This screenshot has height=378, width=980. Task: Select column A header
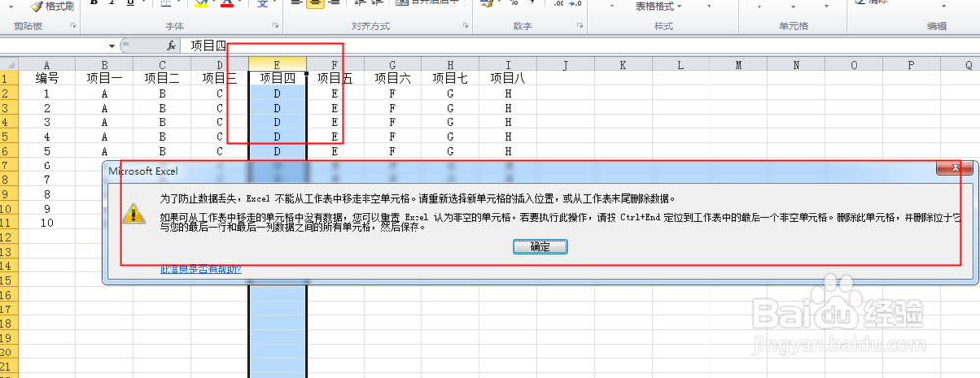[47, 65]
